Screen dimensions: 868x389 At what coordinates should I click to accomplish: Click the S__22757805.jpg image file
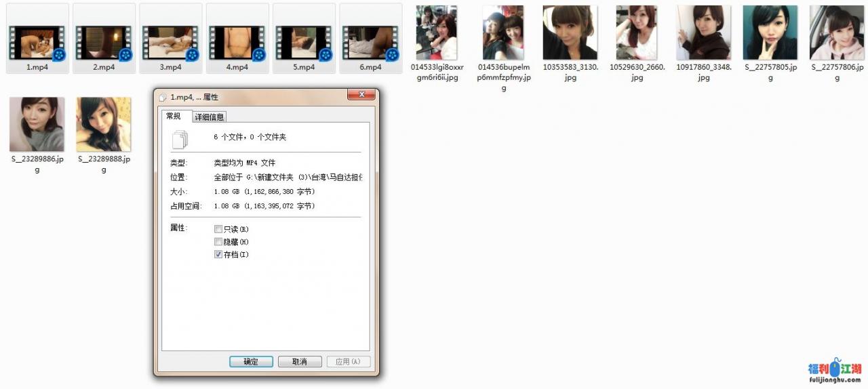[770, 34]
